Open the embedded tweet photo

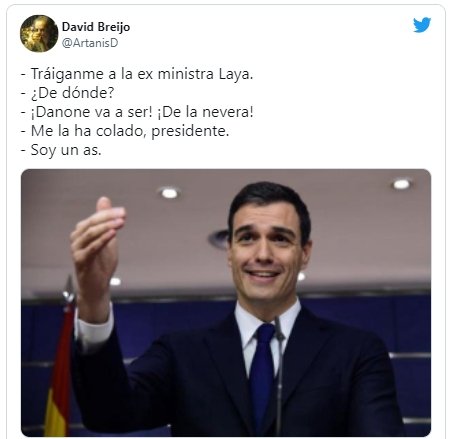(x=226, y=303)
